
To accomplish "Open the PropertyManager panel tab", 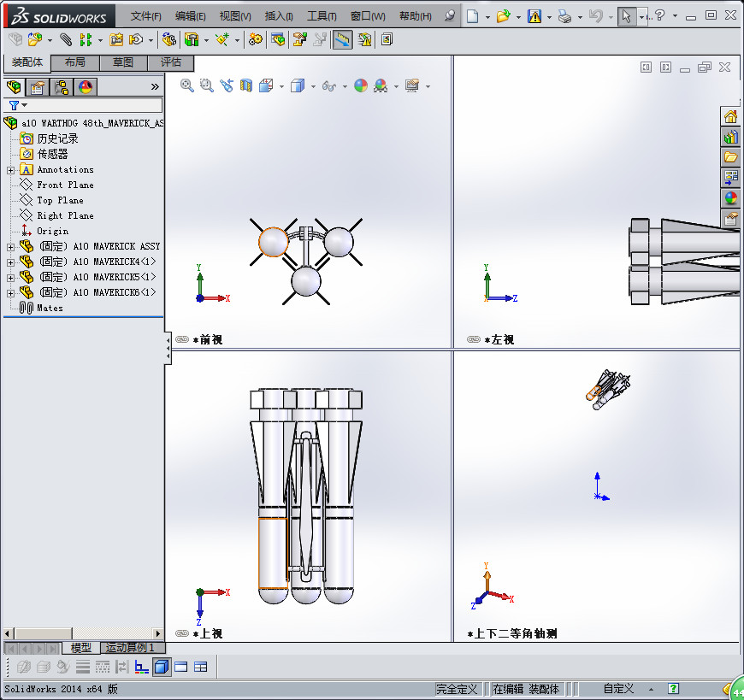I will [38, 87].
